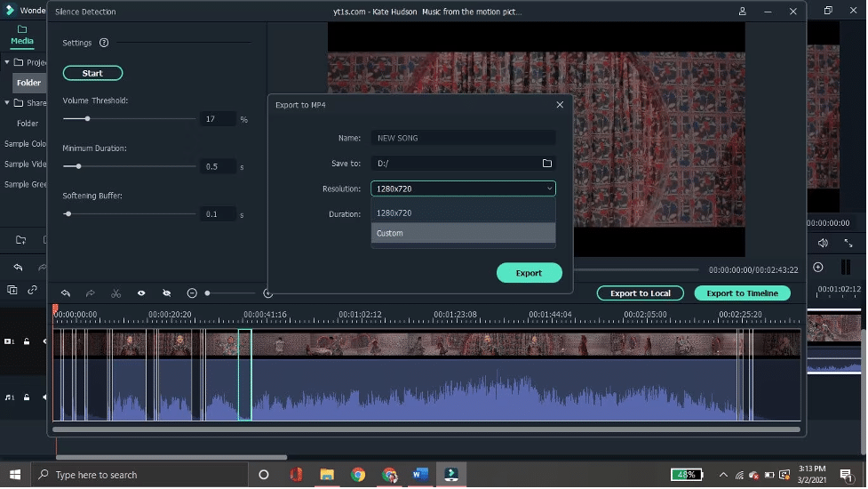Click the volume speaker icon in preview panel

[x=823, y=243]
